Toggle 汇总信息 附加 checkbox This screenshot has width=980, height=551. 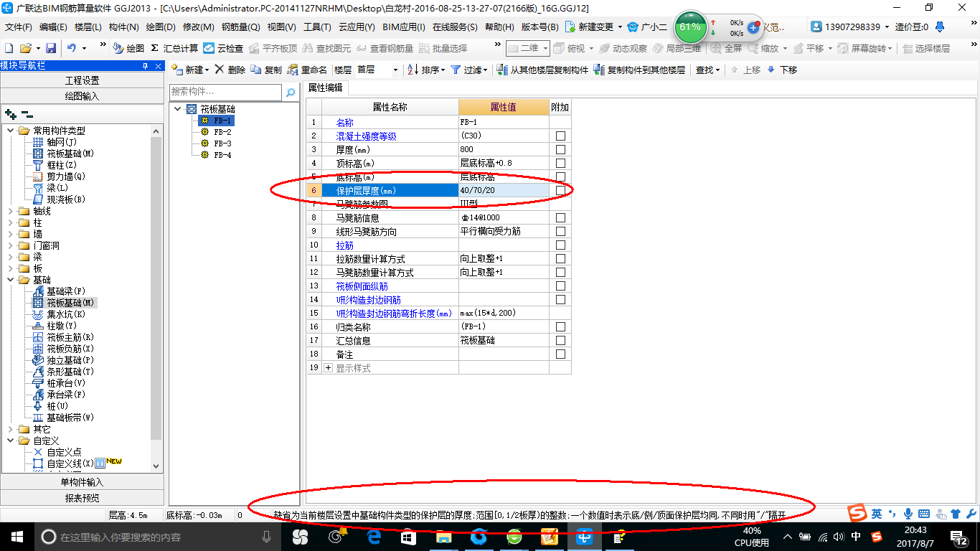click(560, 340)
